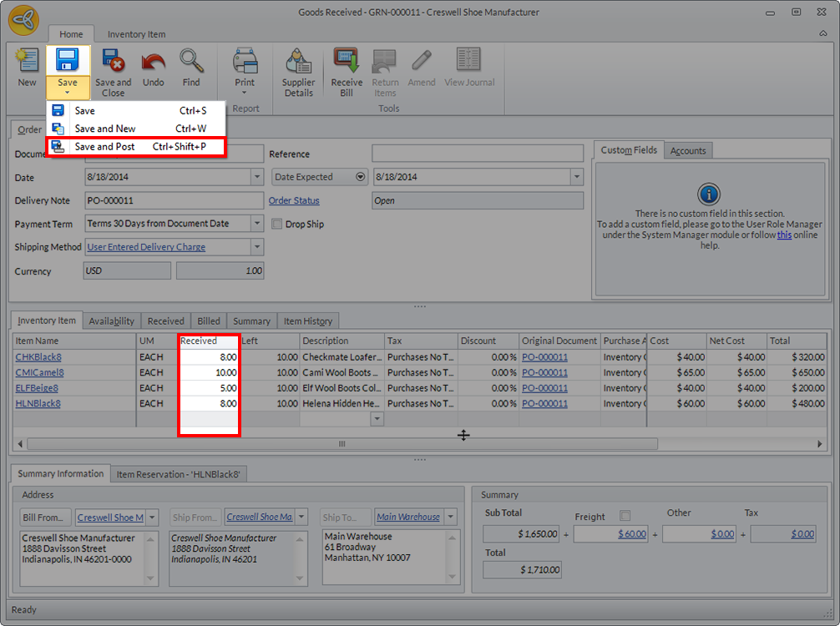
Task: Click the item grid horizontal scrollbar
Action: pyautogui.click(x=342, y=444)
